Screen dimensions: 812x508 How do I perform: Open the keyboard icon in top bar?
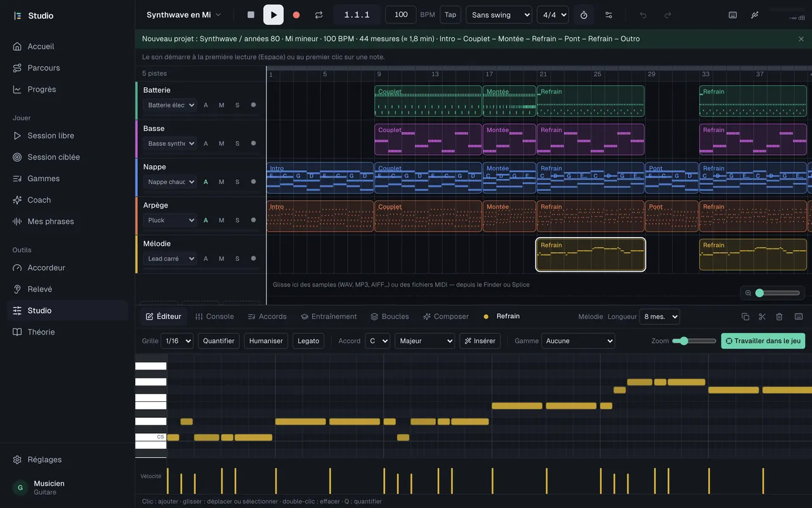pyautogui.click(x=733, y=15)
